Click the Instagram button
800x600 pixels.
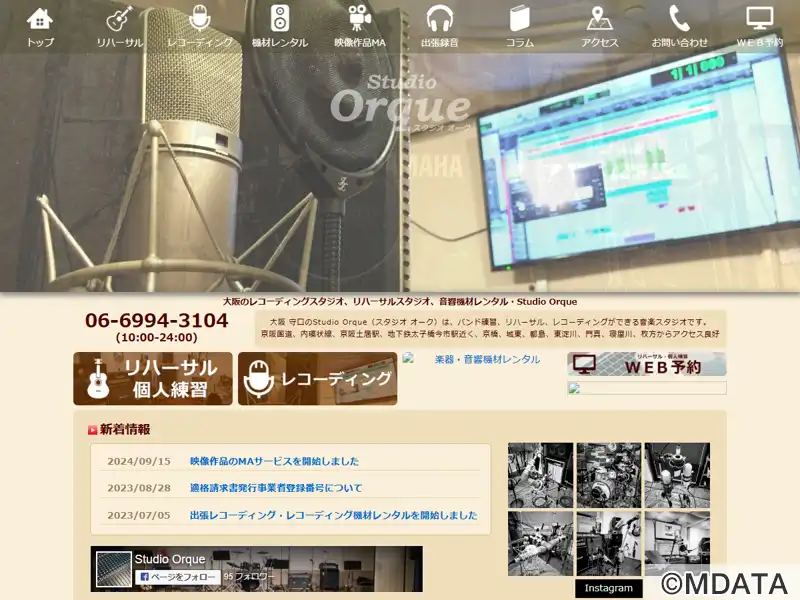tap(609, 588)
